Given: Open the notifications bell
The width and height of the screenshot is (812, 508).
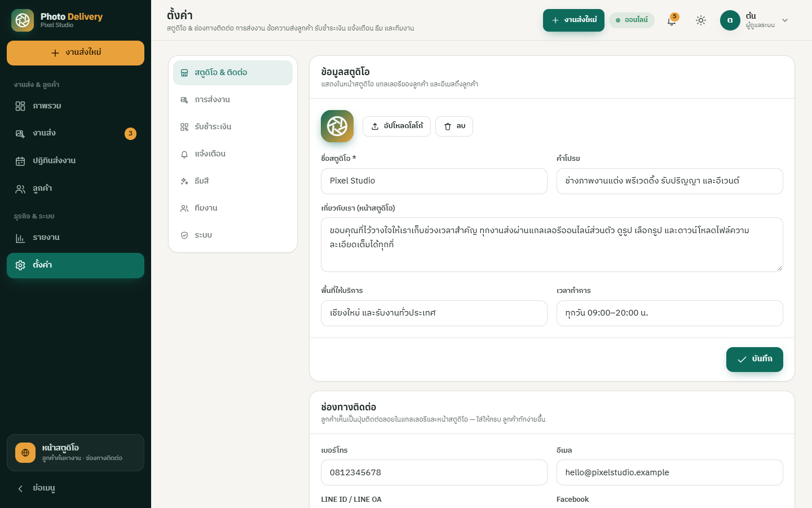Looking at the screenshot, I should pyautogui.click(x=672, y=20).
